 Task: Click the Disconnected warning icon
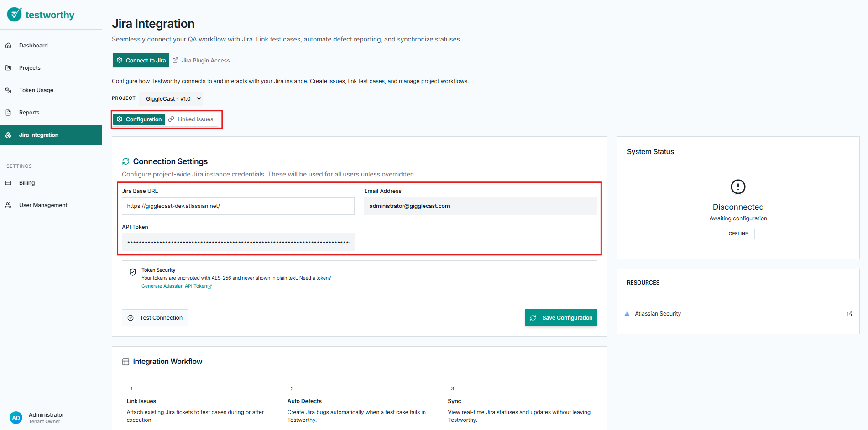[738, 187]
